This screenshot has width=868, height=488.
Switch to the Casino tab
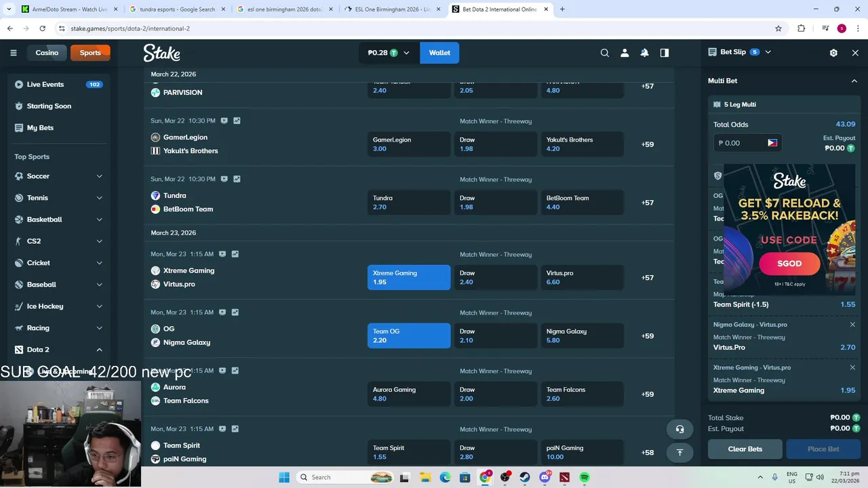click(x=47, y=53)
